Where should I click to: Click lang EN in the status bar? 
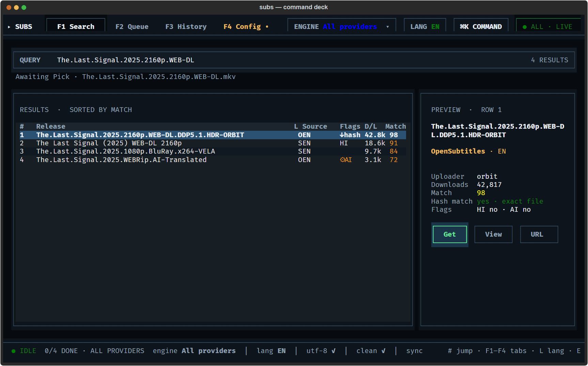271,351
